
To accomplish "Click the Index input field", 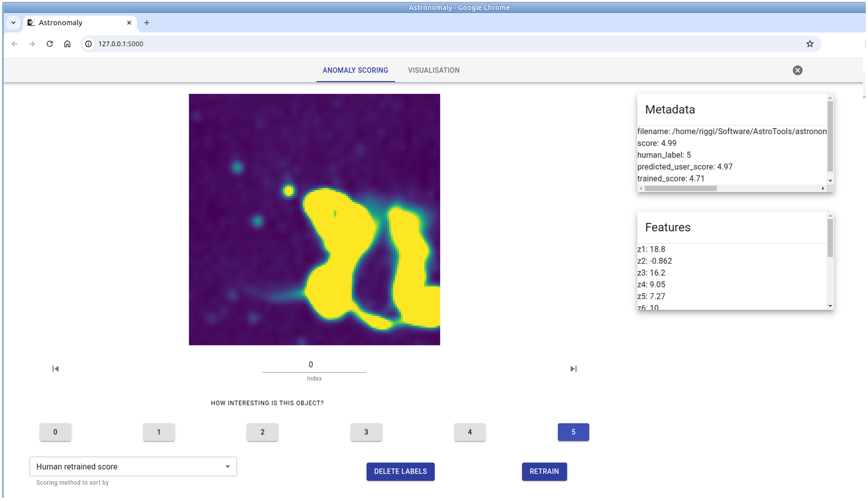I will (314, 365).
